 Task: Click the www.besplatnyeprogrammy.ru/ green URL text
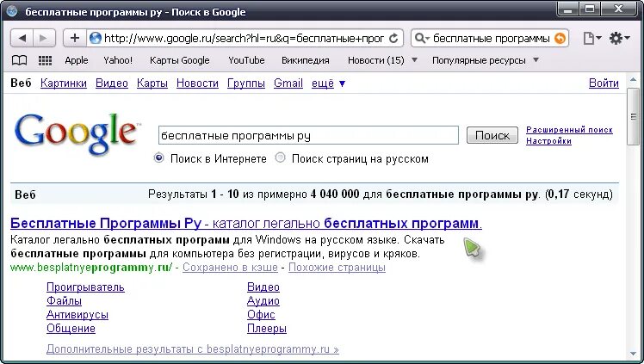(x=91, y=268)
